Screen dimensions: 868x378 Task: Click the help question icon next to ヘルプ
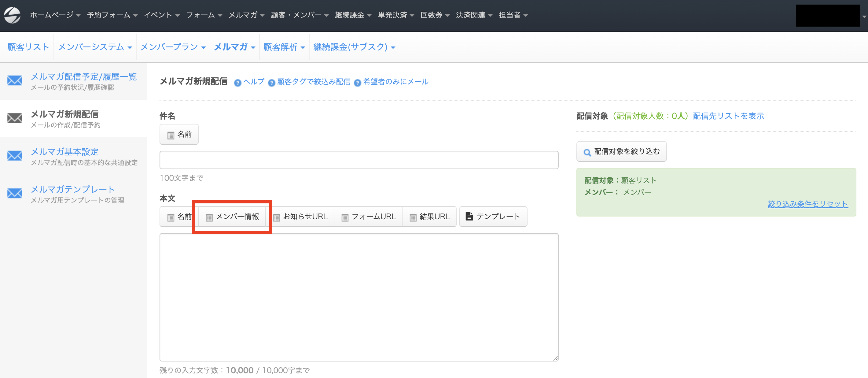(237, 83)
